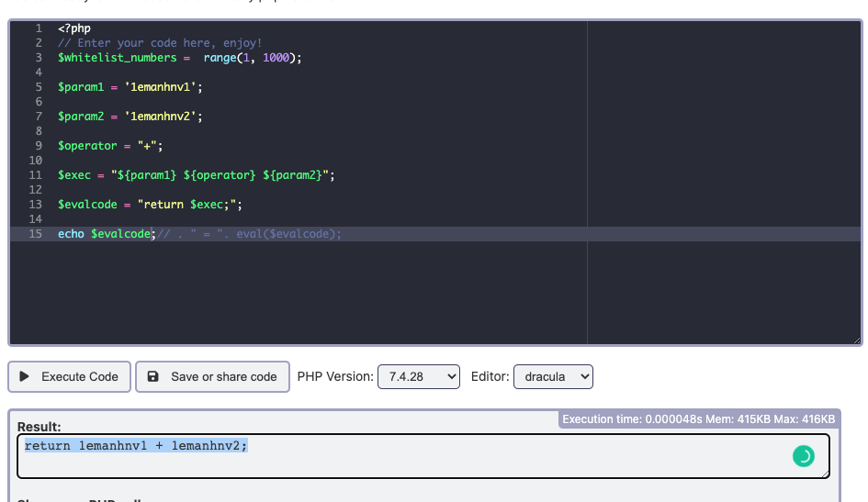Click line number 3 in the gutter

coord(39,58)
